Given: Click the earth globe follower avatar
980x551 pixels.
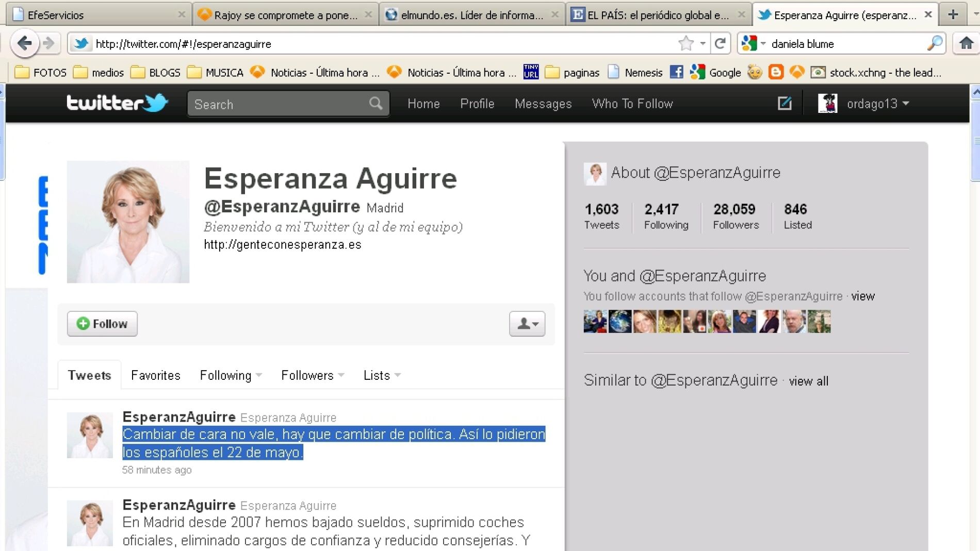Looking at the screenshot, I should pyautogui.click(x=620, y=321).
